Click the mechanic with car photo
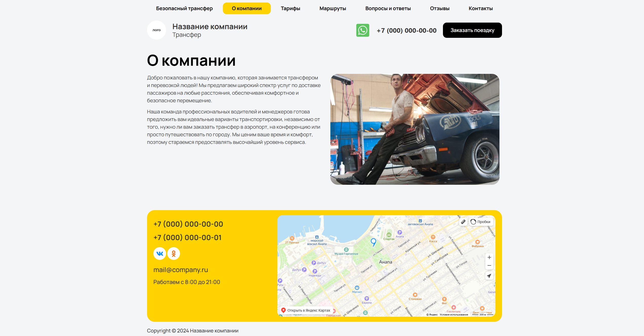644x336 pixels. pos(415,129)
